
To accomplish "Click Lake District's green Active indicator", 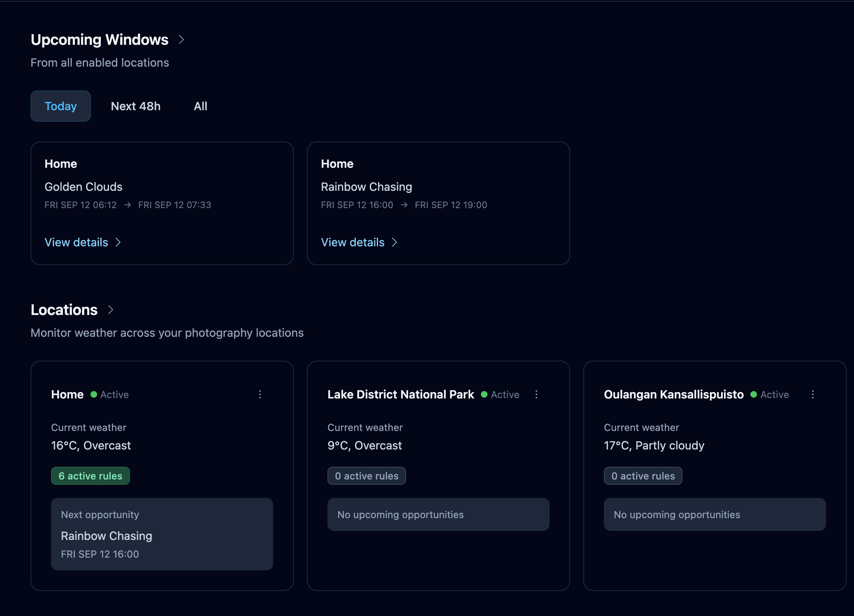I will tap(484, 394).
